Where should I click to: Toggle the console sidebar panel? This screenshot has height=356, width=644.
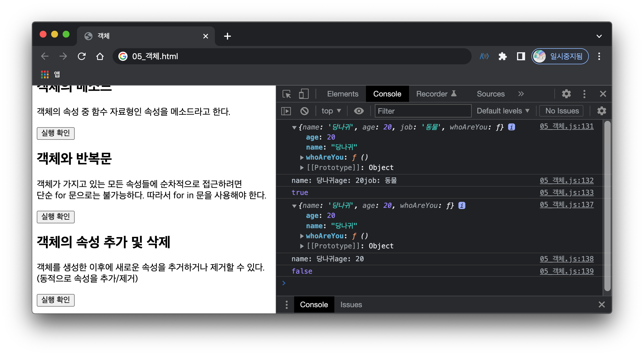click(x=286, y=111)
